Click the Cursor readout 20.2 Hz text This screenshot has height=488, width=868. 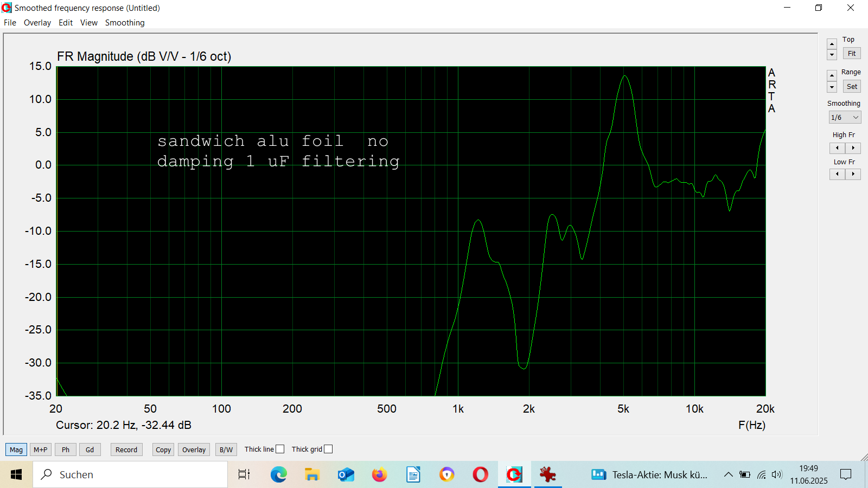click(124, 425)
